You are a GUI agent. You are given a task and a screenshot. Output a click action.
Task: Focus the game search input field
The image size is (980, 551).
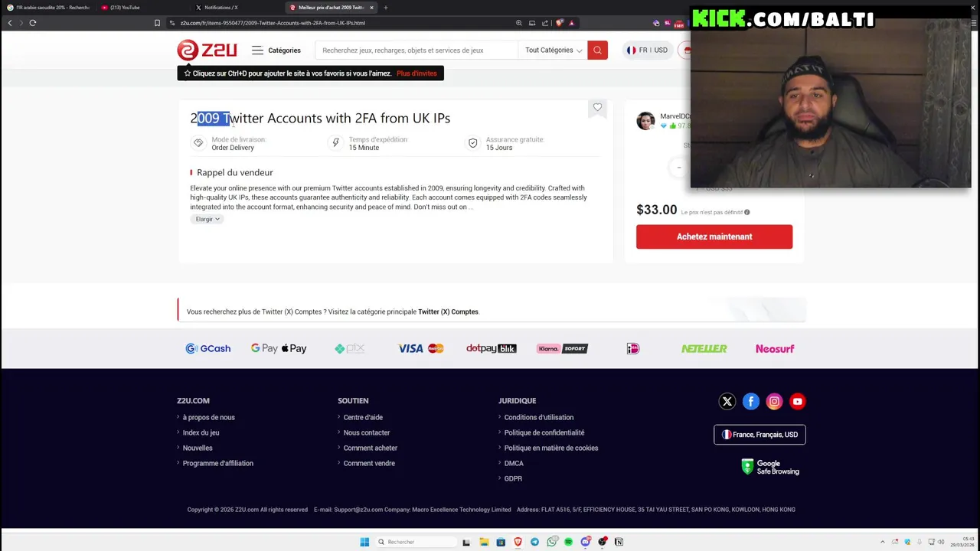tap(416, 51)
